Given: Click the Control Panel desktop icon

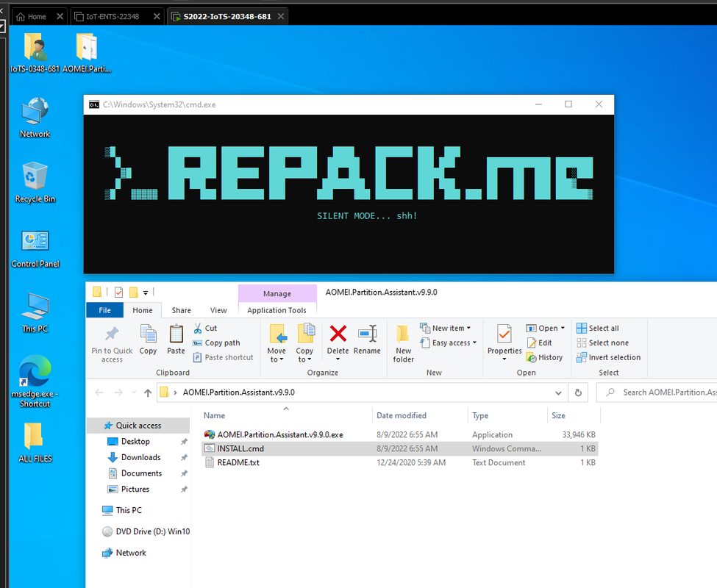Looking at the screenshot, I should [x=35, y=248].
